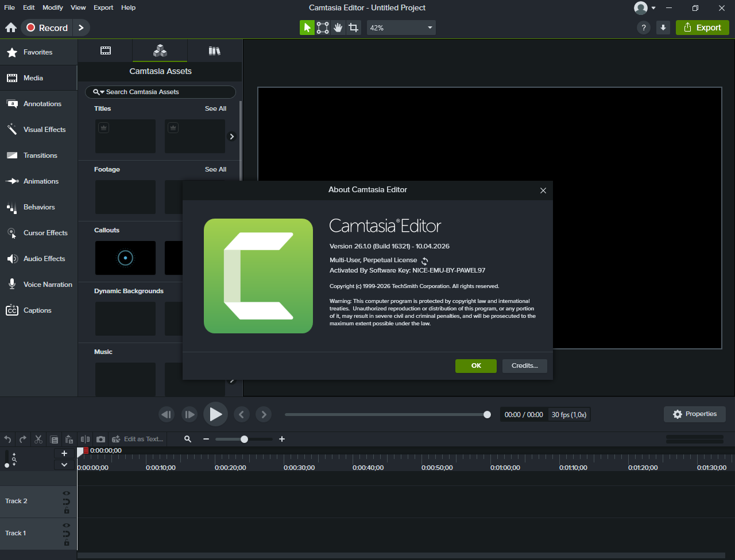
Task: Switch to the Library books tab
Action: tap(215, 50)
